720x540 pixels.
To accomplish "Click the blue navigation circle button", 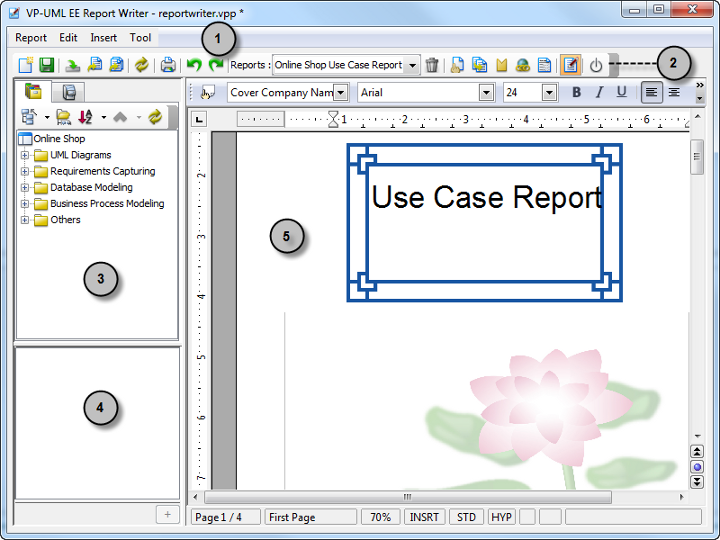I will [697, 467].
